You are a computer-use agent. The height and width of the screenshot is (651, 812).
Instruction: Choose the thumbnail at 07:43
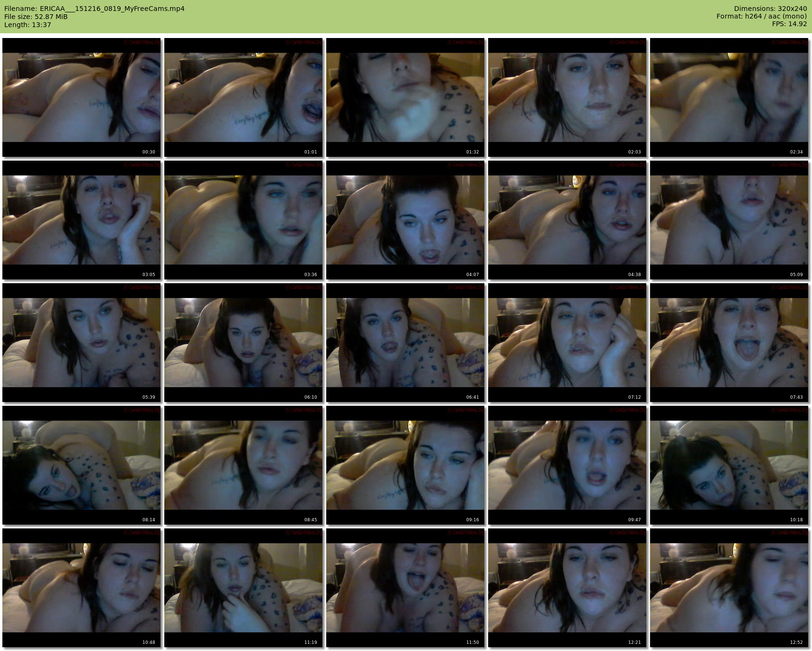(729, 343)
